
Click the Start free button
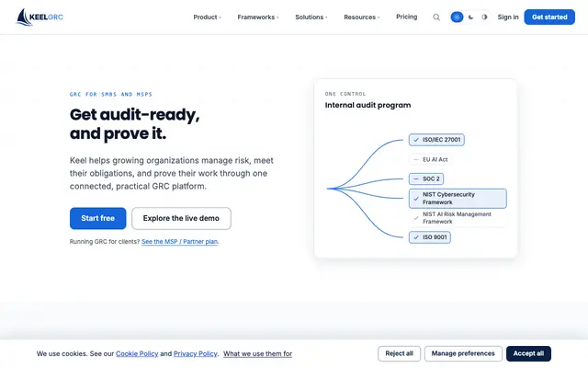point(98,218)
